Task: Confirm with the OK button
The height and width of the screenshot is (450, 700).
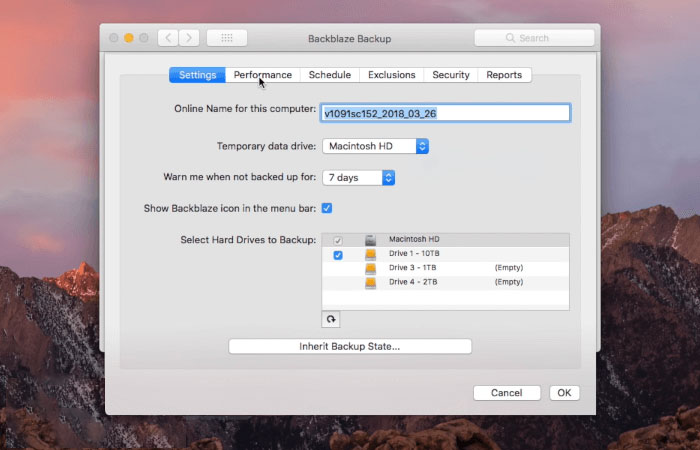Action: click(564, 393)
